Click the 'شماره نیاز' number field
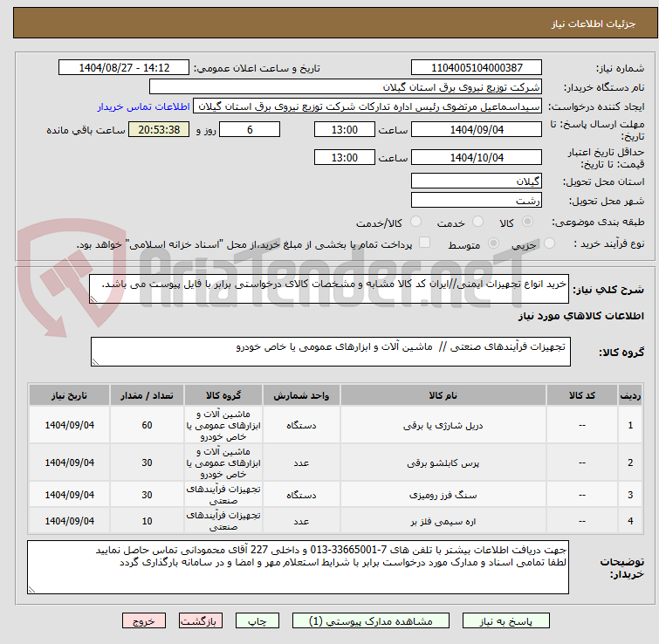 coord(476,68)
